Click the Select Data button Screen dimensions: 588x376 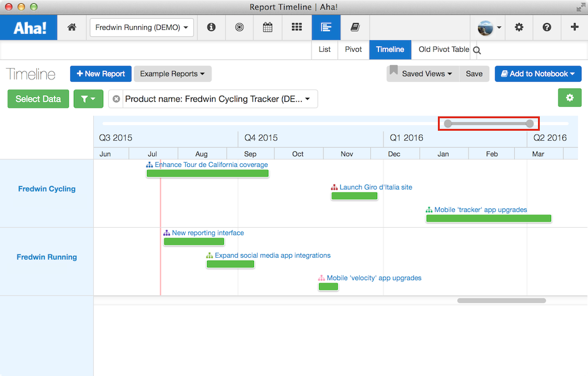(x=38, y=99)
